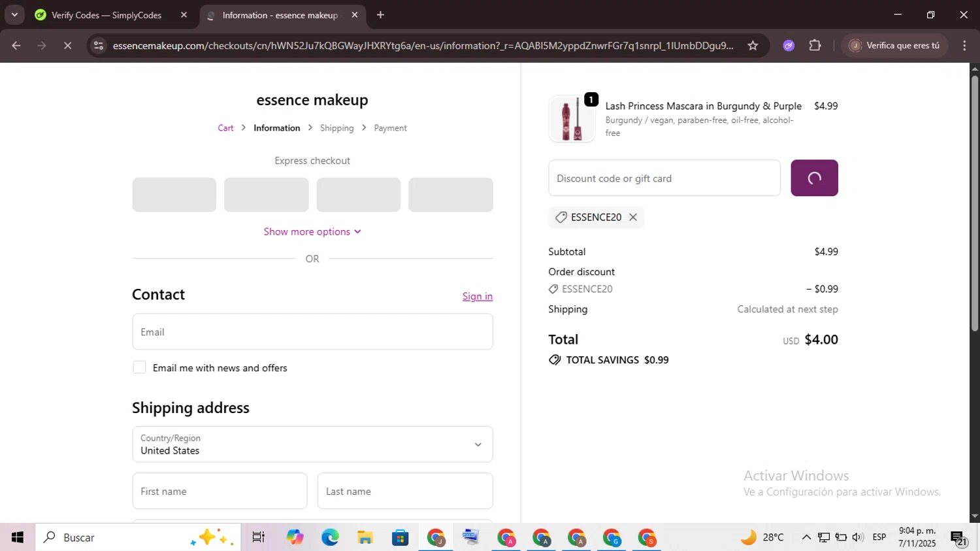Switch the ESP input language

[x=879, y=537]
